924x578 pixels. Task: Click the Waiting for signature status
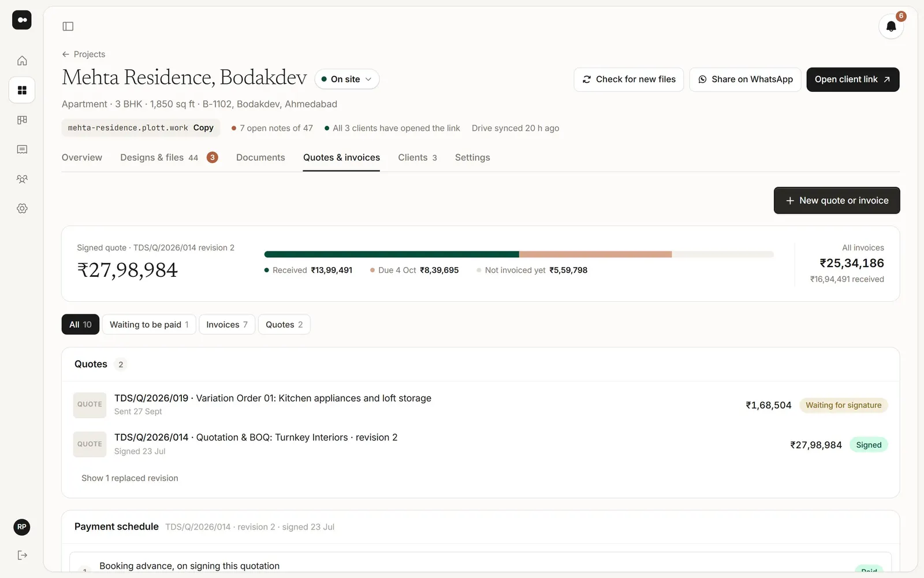[843, 405]
